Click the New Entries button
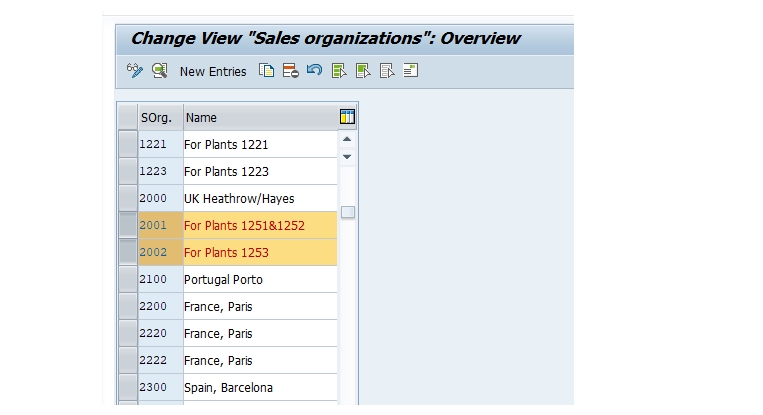The image size is (763, 415). point(213,72)
